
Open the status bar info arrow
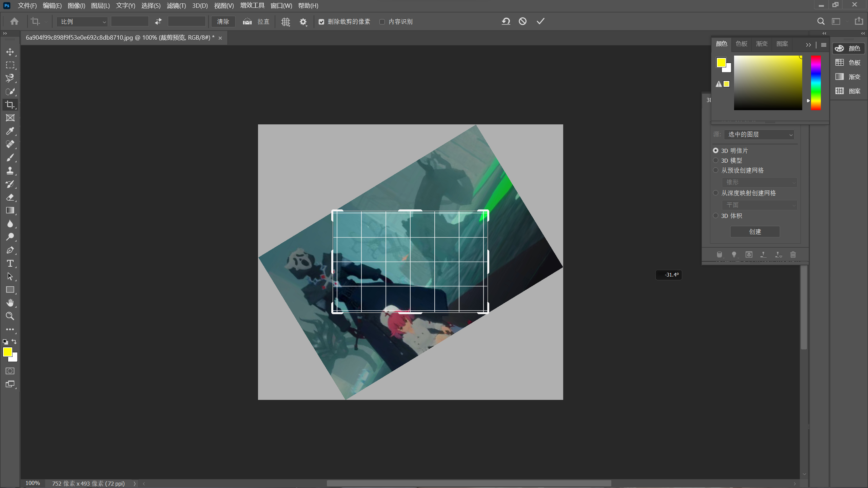click(x=134, y=484)
